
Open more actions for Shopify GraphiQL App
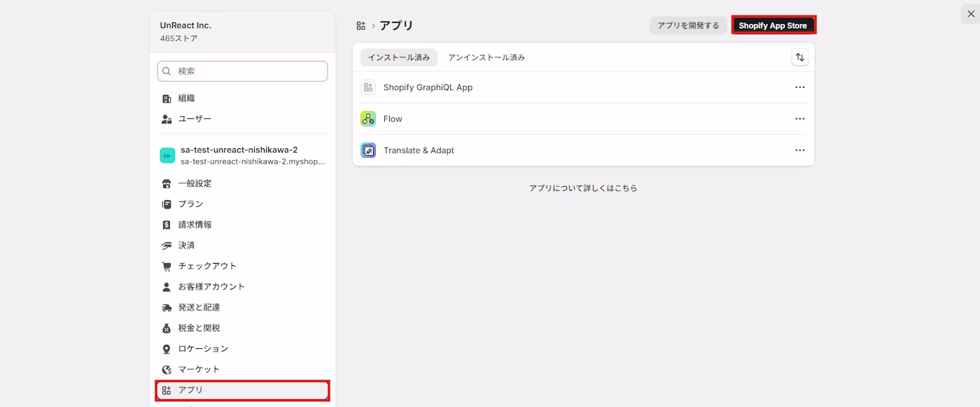click(x=800, y=87)
